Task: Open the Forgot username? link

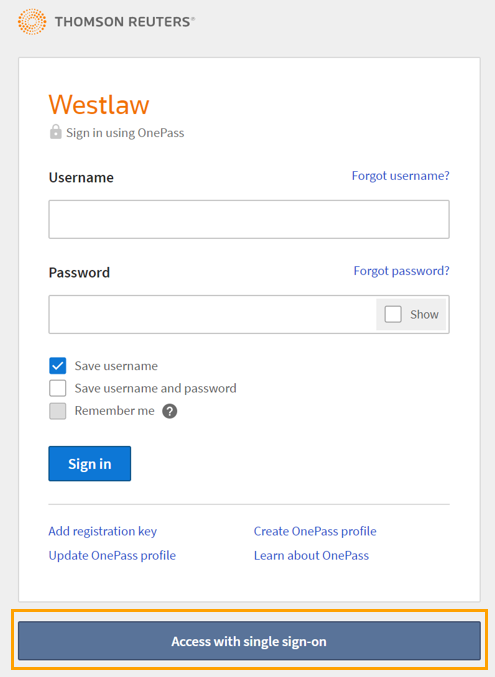Action: 400,176
